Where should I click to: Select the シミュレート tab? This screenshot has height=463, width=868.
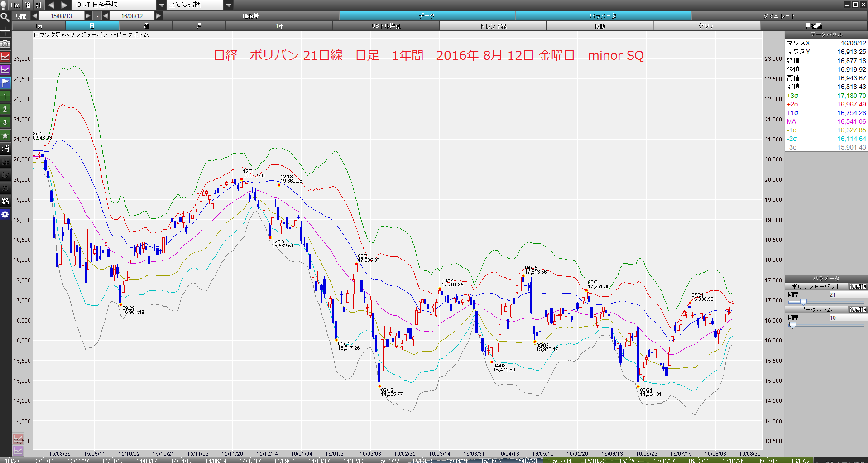coord(779,16)
